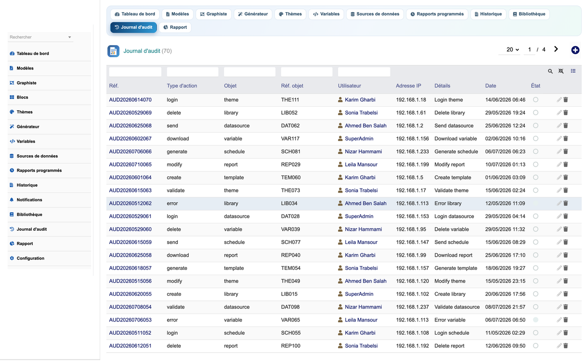Screen dimensions: 588x364
Task: Edit pencil icon for AUD20260625068
Action: click(x=559, y=126)
